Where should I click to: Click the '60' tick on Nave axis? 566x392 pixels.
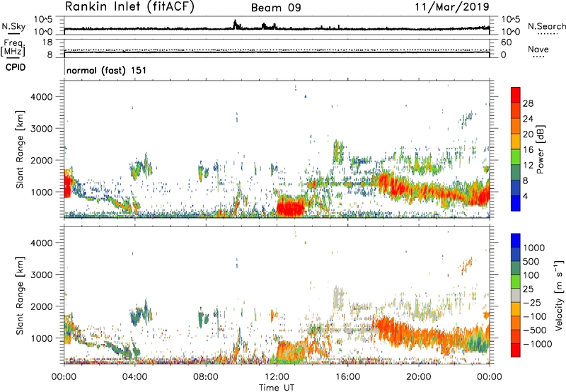click(507, 42)
